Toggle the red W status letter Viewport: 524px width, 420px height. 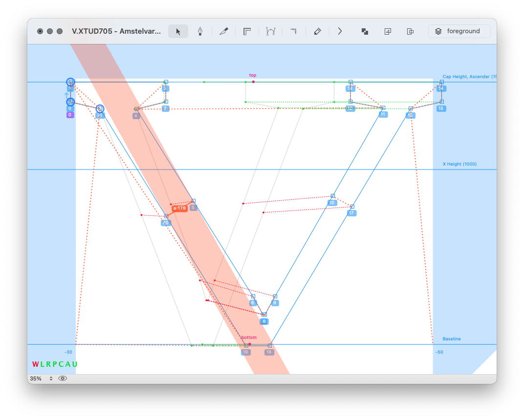click(35, 364)
